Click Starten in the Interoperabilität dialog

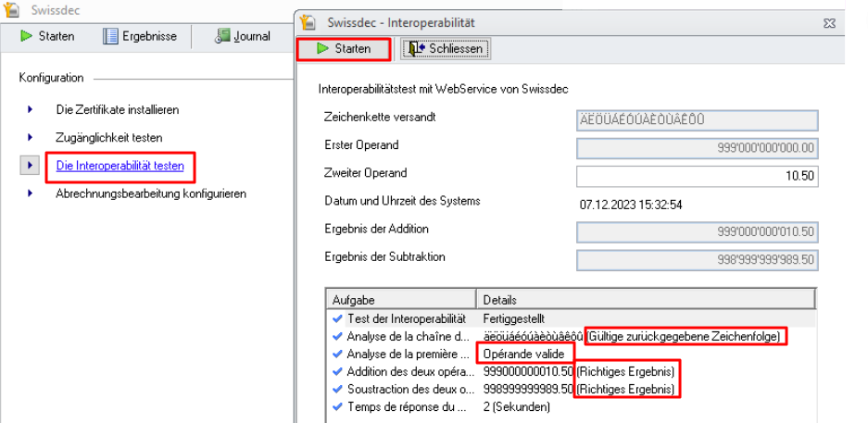344,49
